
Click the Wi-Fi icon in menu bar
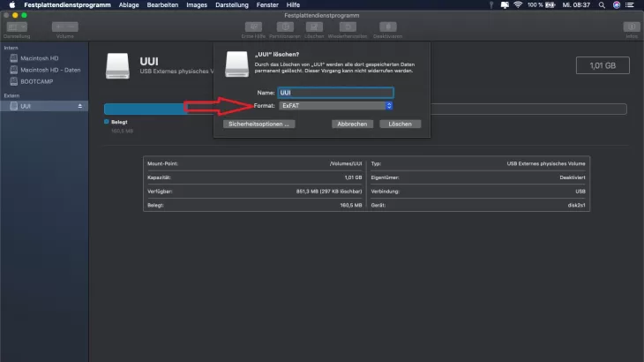[517, 4]
